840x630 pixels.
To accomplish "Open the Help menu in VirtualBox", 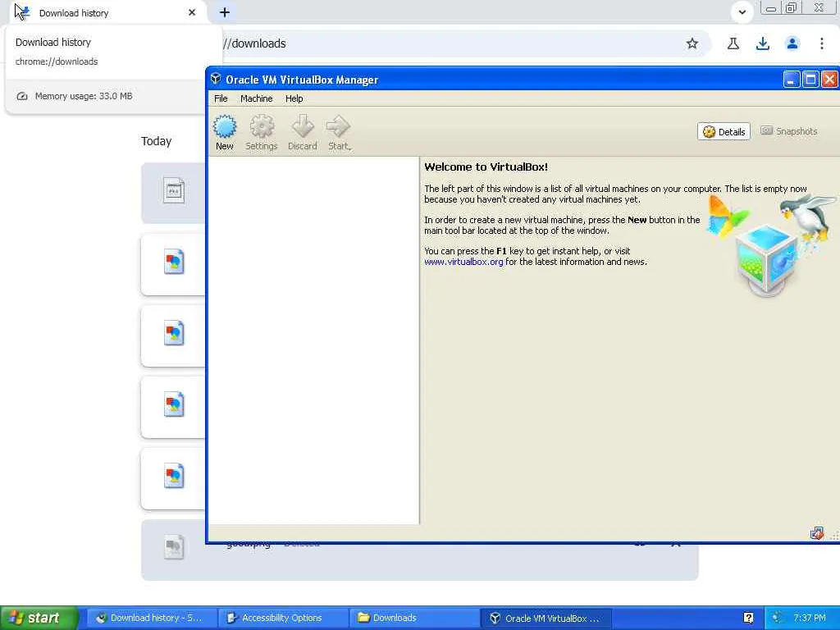I will point(294,98).
